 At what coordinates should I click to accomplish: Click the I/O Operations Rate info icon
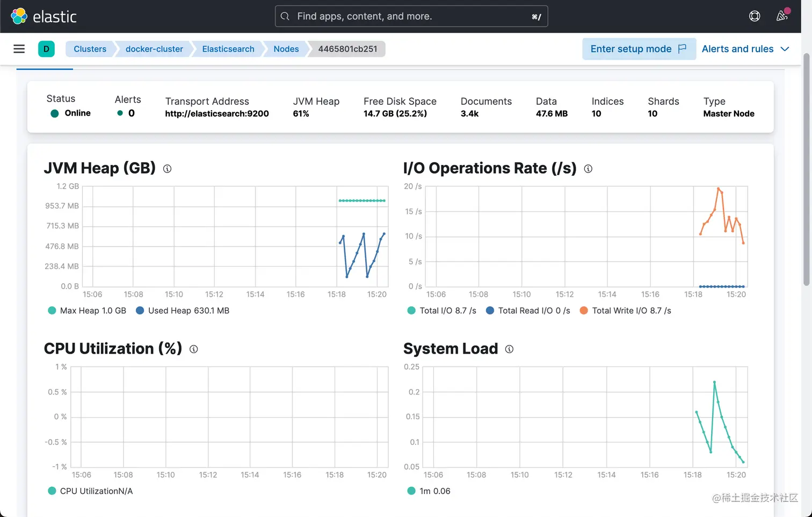coord(588,169)
